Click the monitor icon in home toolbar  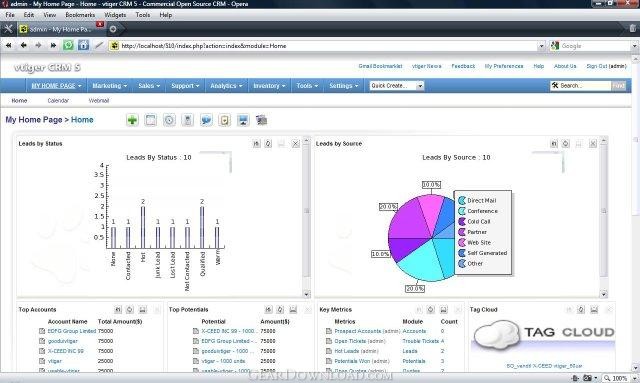point(243,120)
